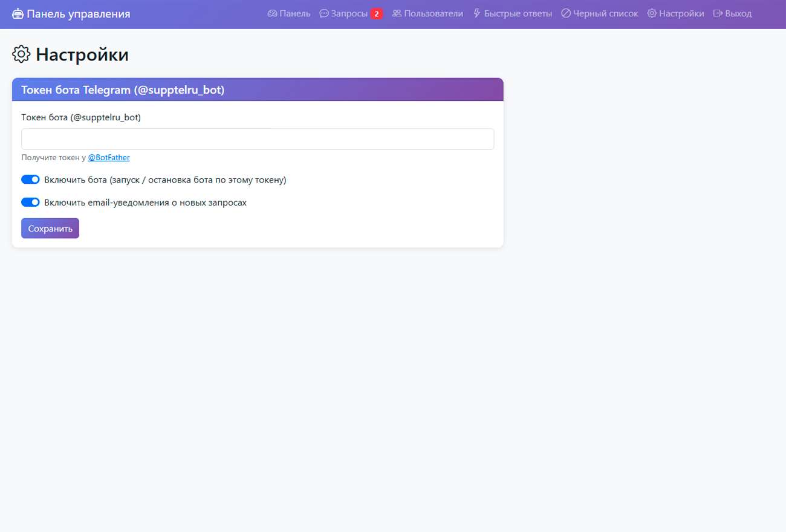
Task: Focus the Токен бота input field
Action: [x=258, y=139]
